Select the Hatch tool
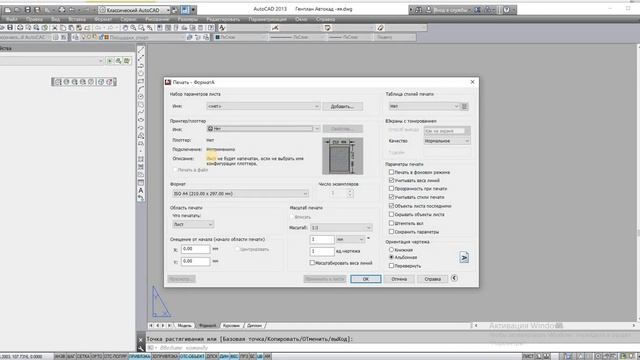The image size is (640, 360). tap(141, 159)
